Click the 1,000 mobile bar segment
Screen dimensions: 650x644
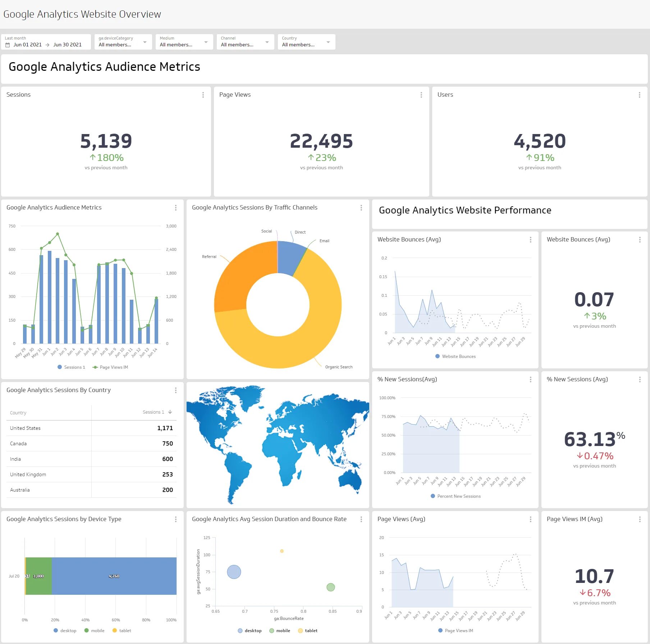(x=39, y=576)
